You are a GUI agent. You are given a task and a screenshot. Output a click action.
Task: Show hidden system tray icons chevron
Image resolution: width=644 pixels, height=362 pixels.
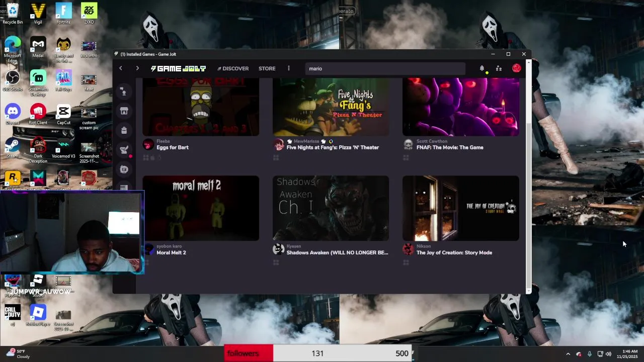coord(568,354)
